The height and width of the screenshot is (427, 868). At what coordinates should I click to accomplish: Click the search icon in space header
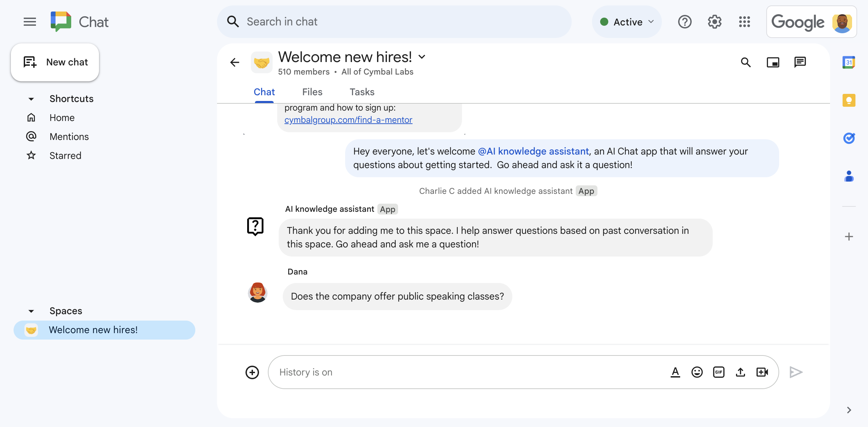(747, 61)
